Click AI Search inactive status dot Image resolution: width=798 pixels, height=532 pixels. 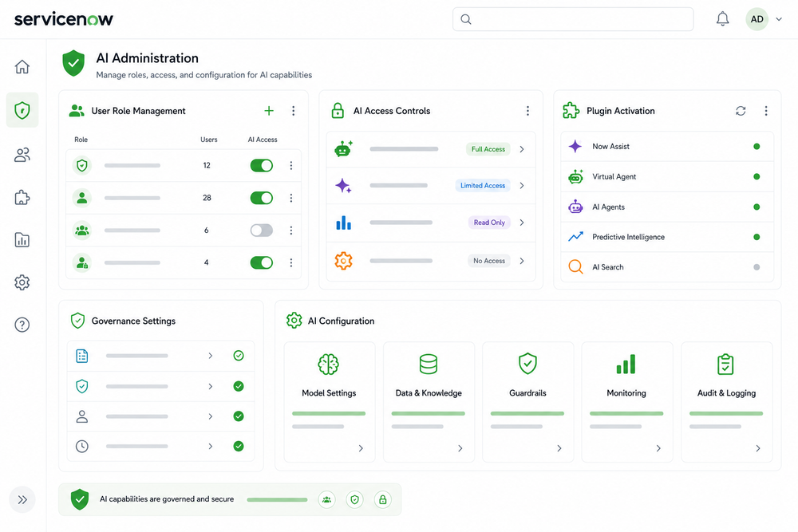(757, 267)
